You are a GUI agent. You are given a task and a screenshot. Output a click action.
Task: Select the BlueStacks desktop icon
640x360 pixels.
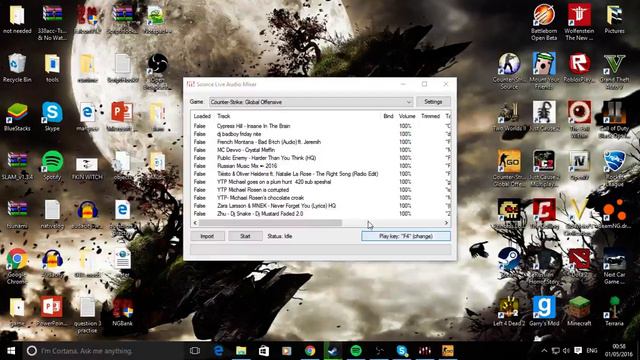17,117
